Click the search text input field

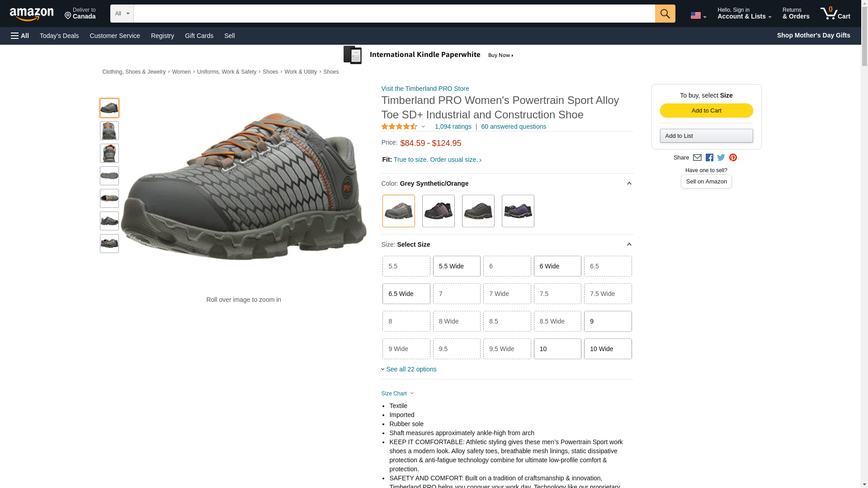point(393,14)
